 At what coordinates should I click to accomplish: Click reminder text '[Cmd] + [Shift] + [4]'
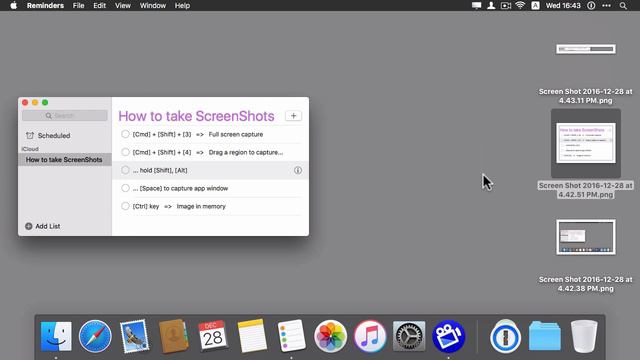(162, 152)
